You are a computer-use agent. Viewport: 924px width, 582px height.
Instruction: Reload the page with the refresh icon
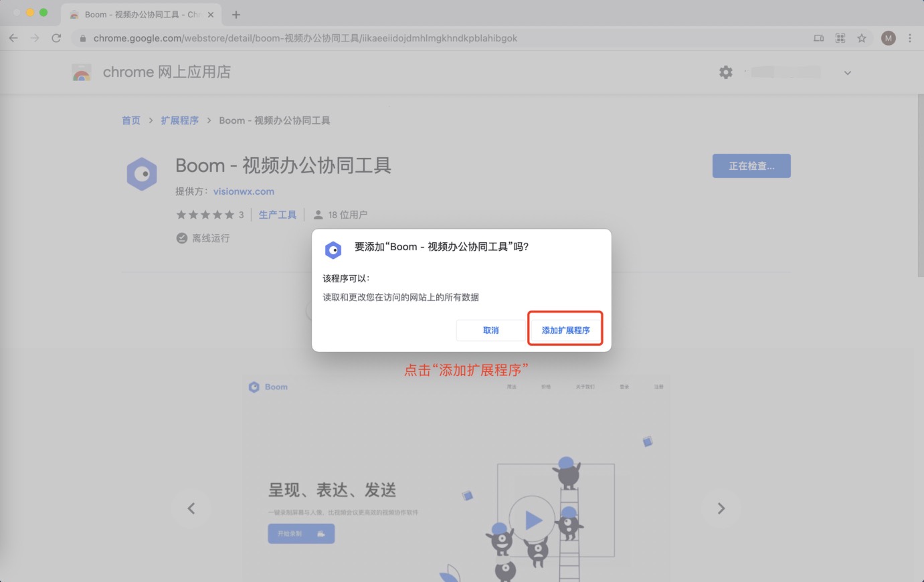click(56, 38)
